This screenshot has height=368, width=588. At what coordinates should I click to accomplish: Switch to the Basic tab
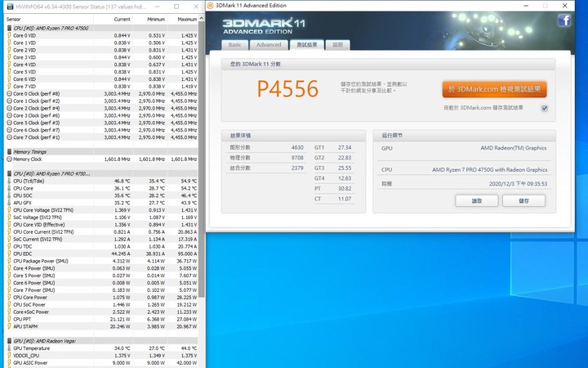point(234,45)
